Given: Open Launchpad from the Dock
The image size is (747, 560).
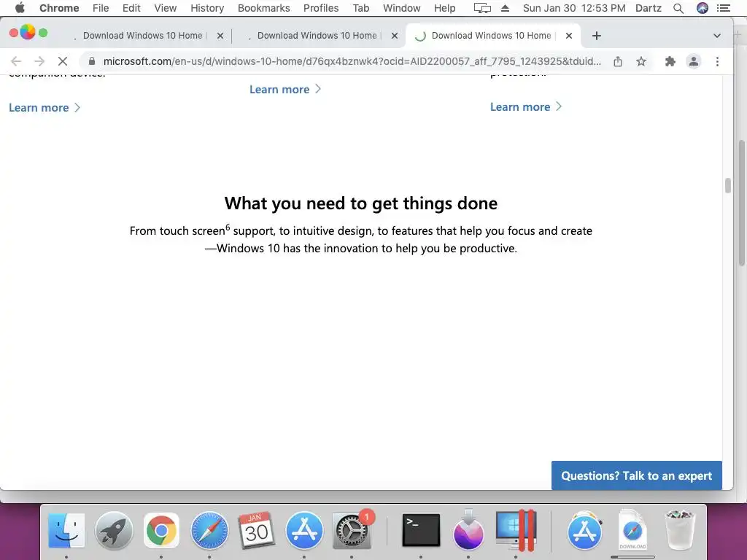Looking at the screenshot, I should tap(114, 530).
